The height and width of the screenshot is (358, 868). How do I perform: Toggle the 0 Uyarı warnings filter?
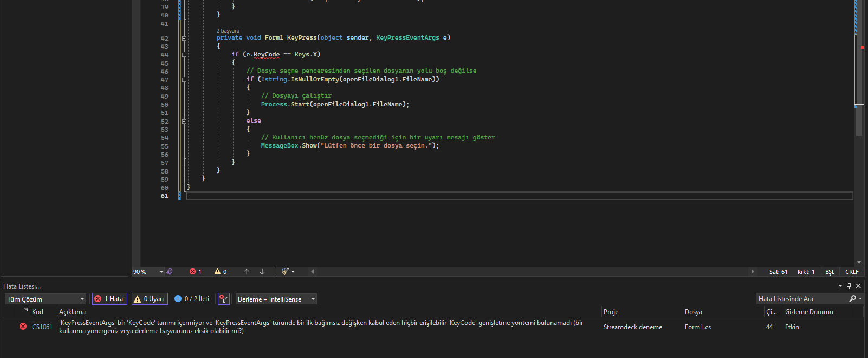click(149, 299)
